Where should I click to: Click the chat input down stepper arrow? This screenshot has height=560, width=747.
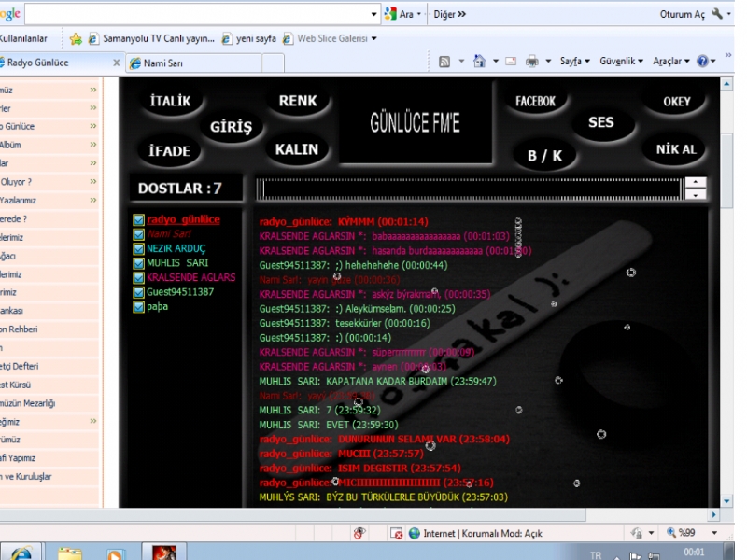pos(696,194)
